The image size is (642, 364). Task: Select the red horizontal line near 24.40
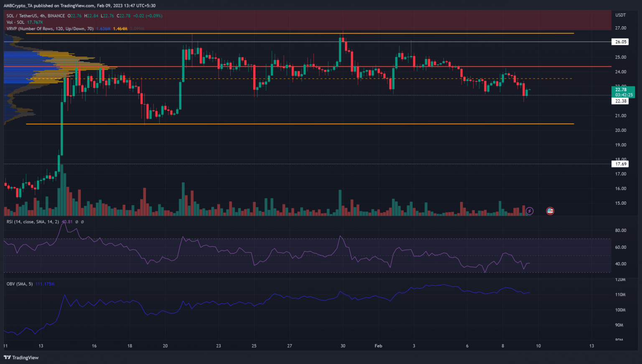tap(334, 66)
